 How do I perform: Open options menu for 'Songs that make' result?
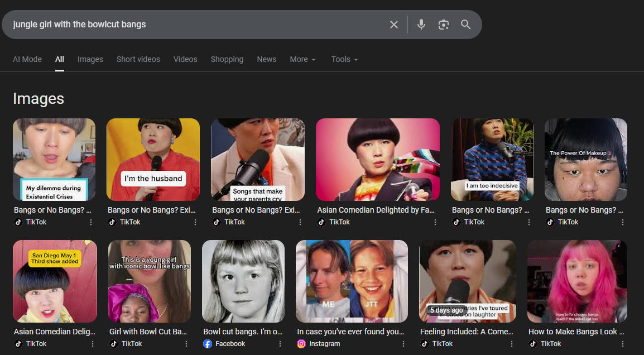(x=300, y=222)
